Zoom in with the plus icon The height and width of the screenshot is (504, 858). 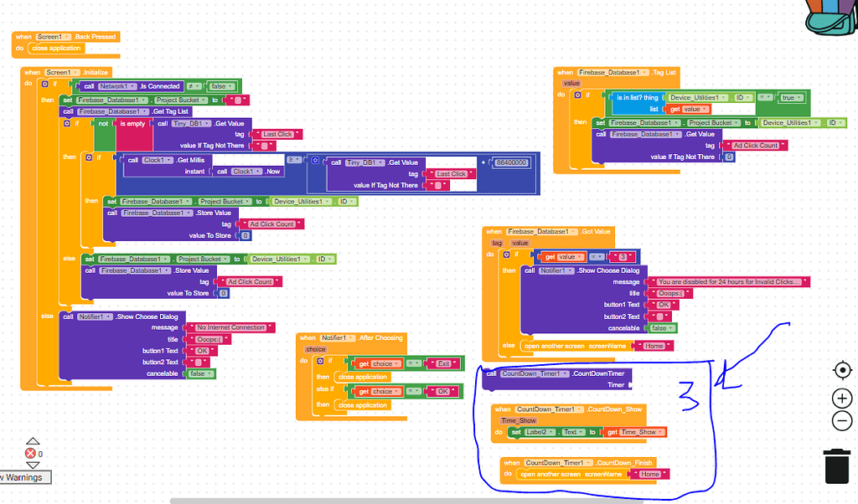842,399
